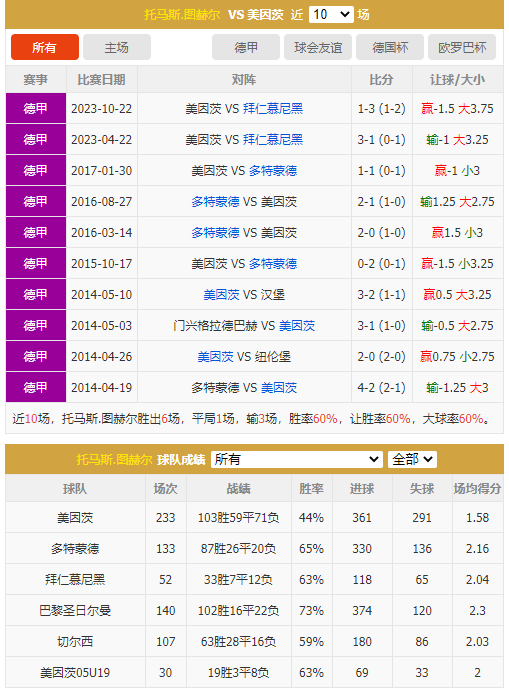509x690 pixels.
Task: Click the 托马斯.图赫尔 name in the top header
Action: click(182, 15)
